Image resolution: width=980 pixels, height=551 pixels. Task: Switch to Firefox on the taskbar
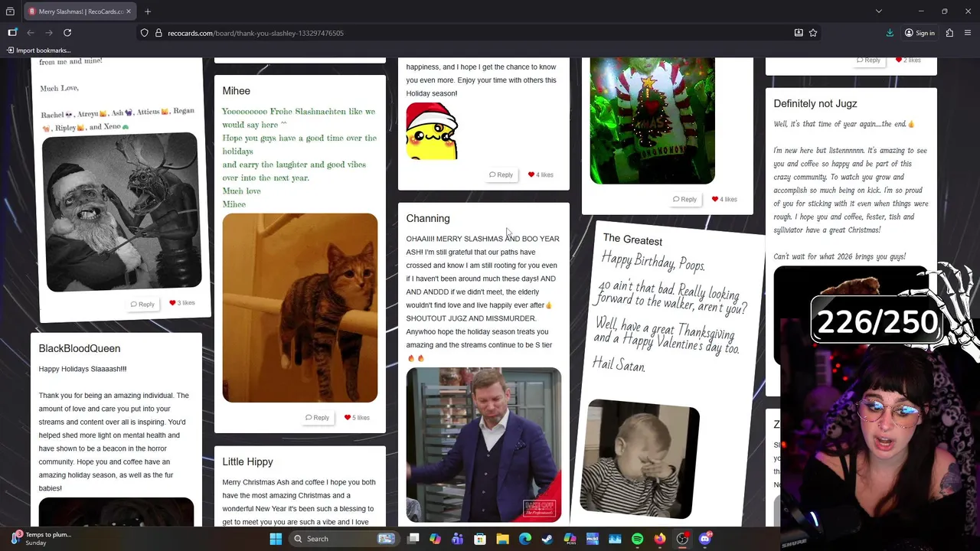(x=660, y=539)
